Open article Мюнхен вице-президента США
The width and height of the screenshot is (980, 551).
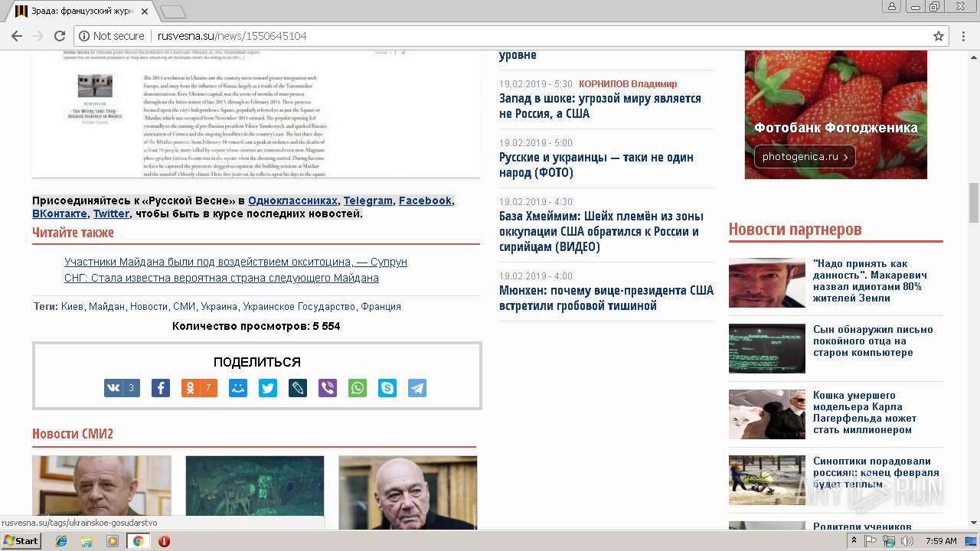click(606, 298)
